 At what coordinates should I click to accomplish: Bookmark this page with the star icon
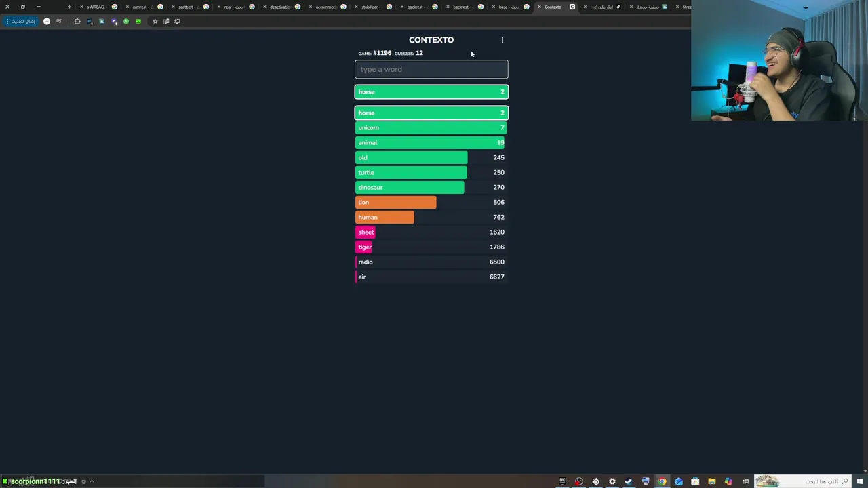point(155,21)
